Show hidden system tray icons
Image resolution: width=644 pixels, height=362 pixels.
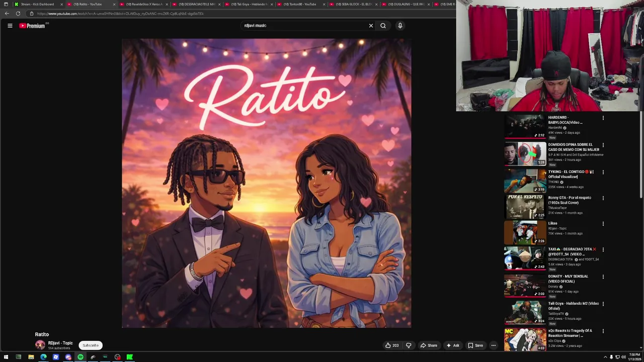[x=605, y=357]
